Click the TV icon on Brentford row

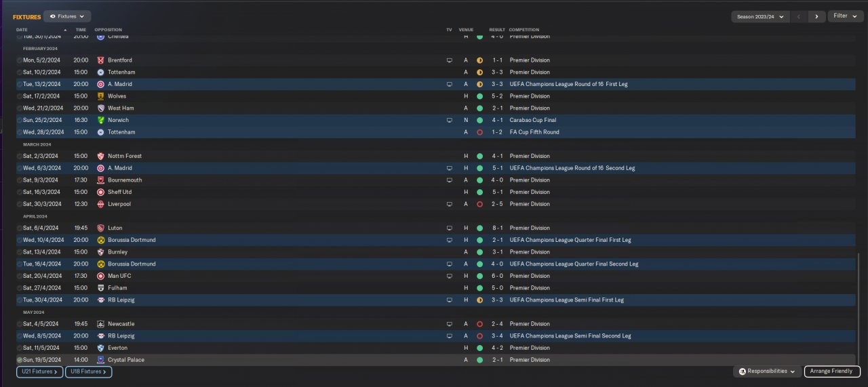pyautogui.click(x=449, y=60)
